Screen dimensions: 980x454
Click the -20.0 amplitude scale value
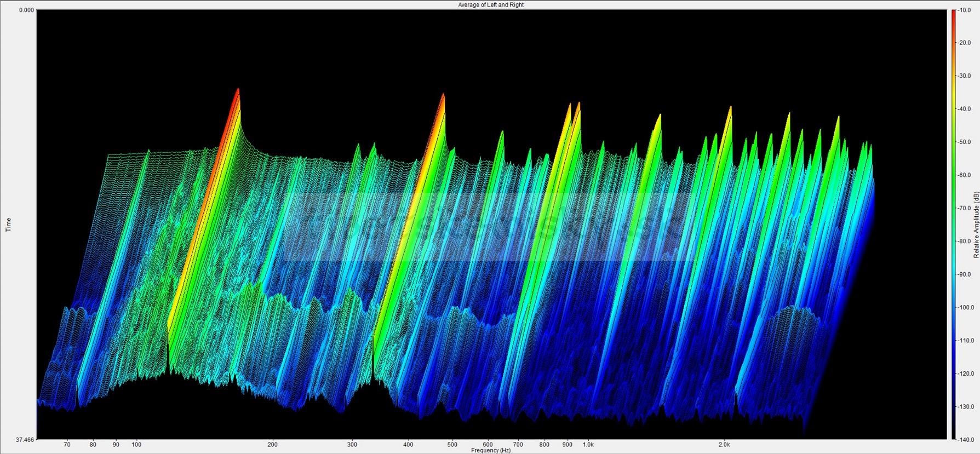[964, 43]
